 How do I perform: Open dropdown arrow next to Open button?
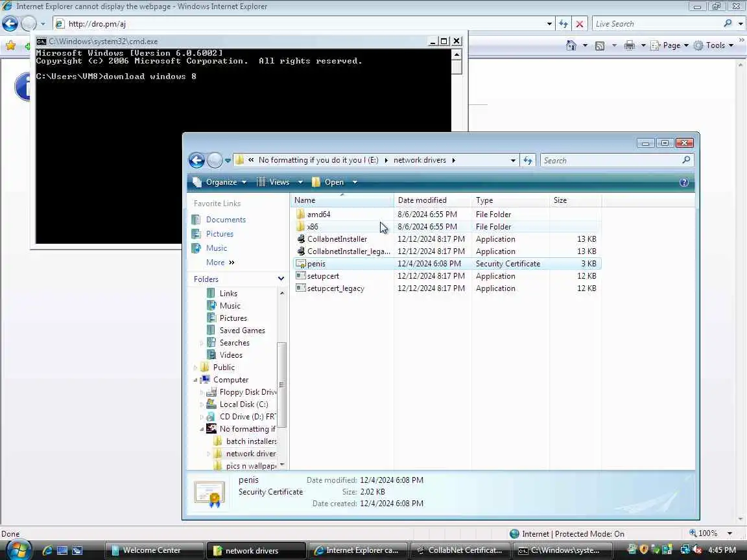355,182
